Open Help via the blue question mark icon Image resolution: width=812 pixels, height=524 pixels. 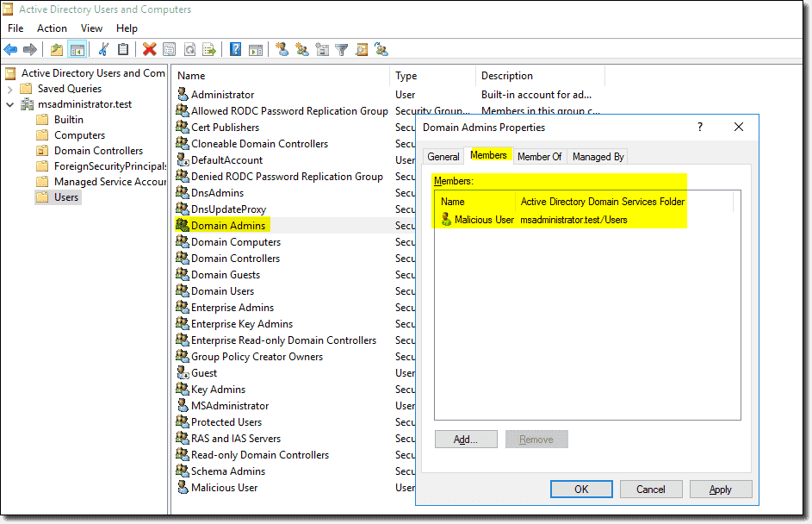pos(235,50)
